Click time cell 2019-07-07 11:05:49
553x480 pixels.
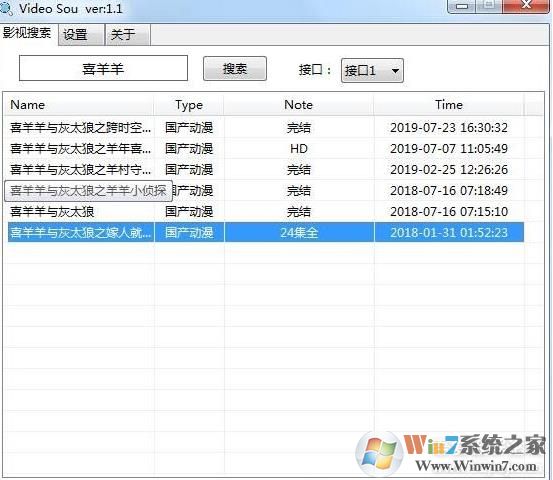pyautogui.click(x=449, y=148)
